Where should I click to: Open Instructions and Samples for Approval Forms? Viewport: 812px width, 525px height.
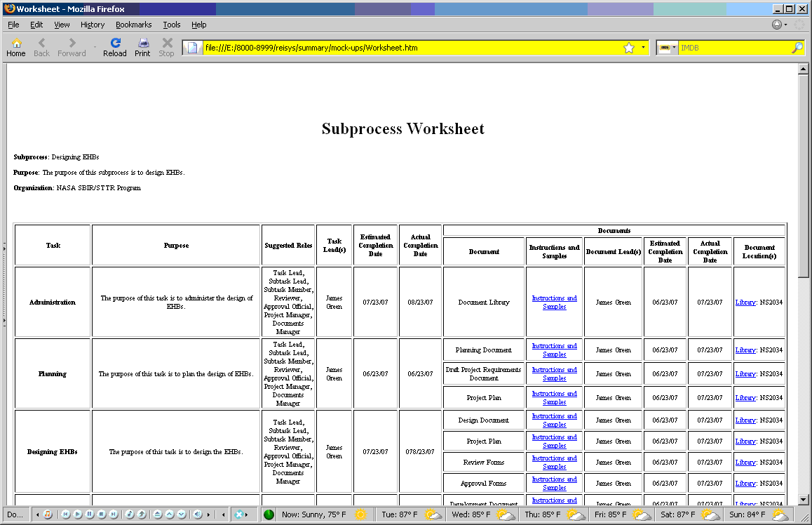[554, 483]
